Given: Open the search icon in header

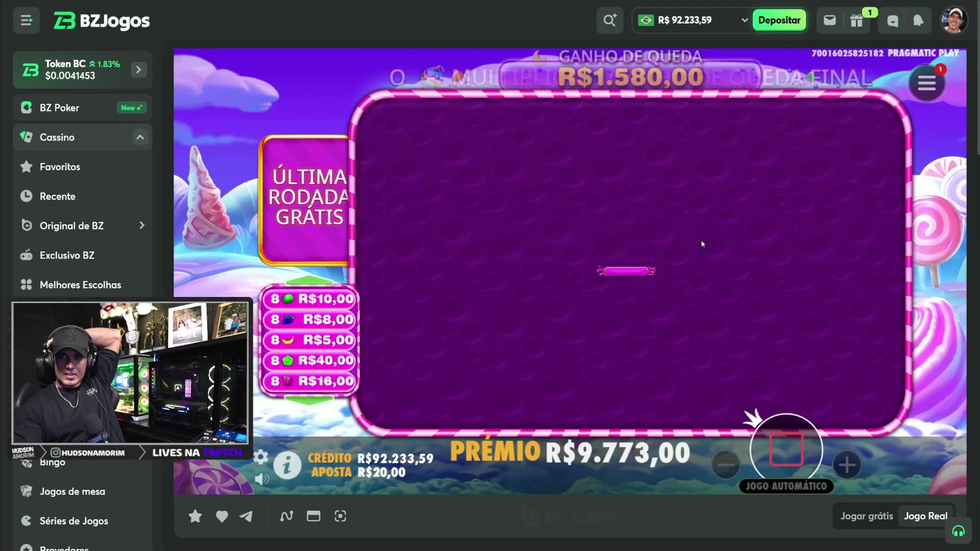Looking at the screenshot, I should 609,20.
